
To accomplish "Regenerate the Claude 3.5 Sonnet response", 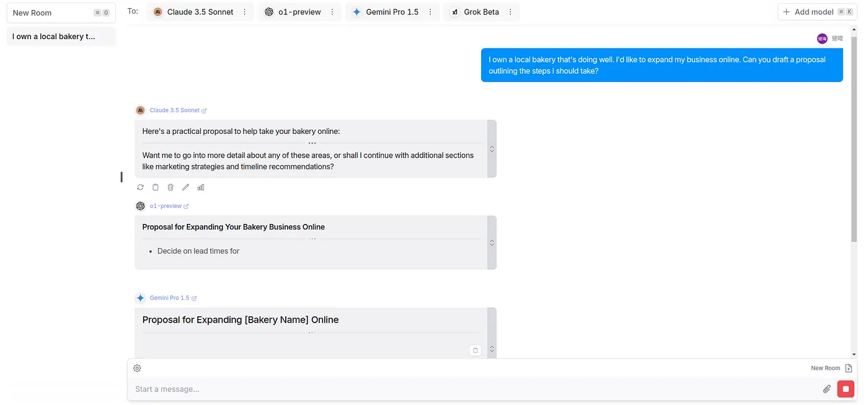I will [141, 187].
